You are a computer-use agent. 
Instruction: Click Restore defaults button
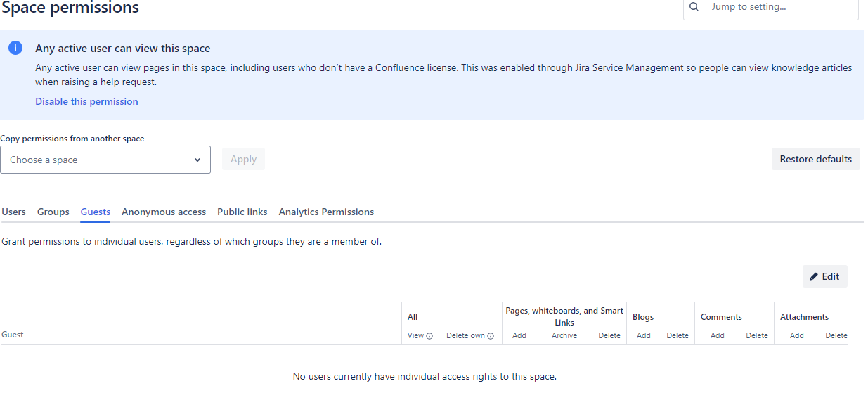click(816, 159)
